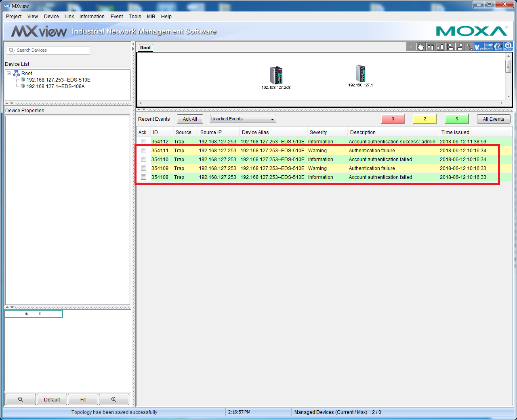Click the Fit button

[x=83, y=399]
